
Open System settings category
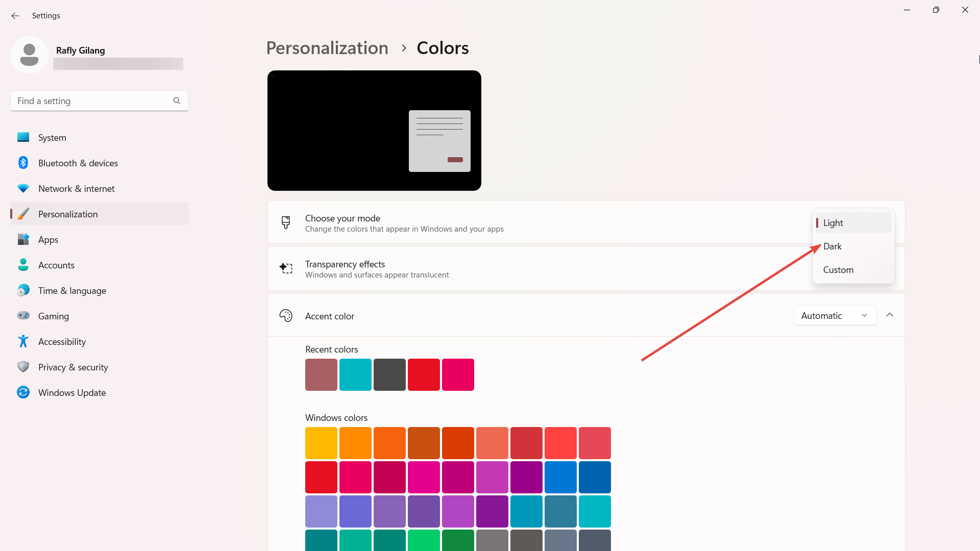(100, 137)
